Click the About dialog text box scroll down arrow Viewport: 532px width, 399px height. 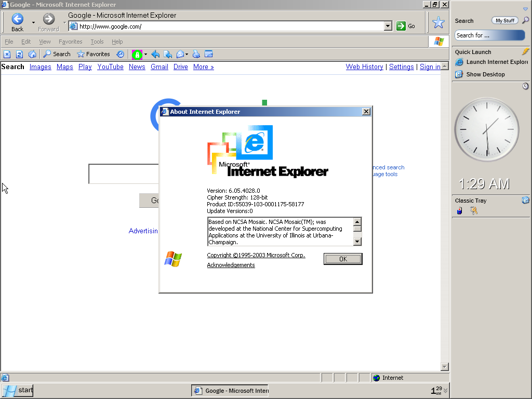(x=357, y=242)
